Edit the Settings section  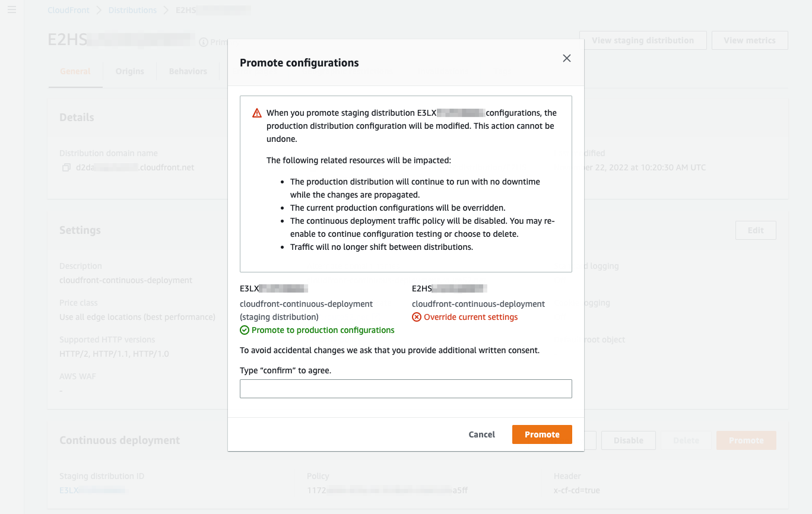755,230
